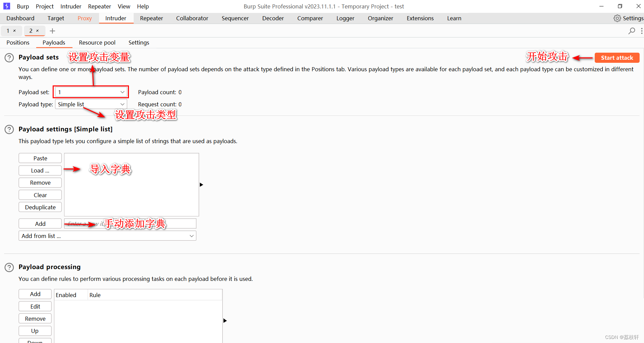Go to the Collaborator tab

192,18
